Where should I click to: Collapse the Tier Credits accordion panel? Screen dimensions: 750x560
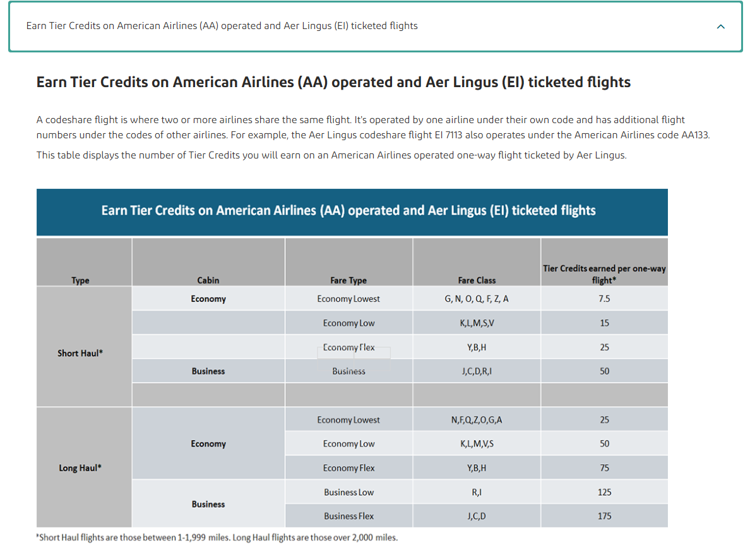(375, 27)
